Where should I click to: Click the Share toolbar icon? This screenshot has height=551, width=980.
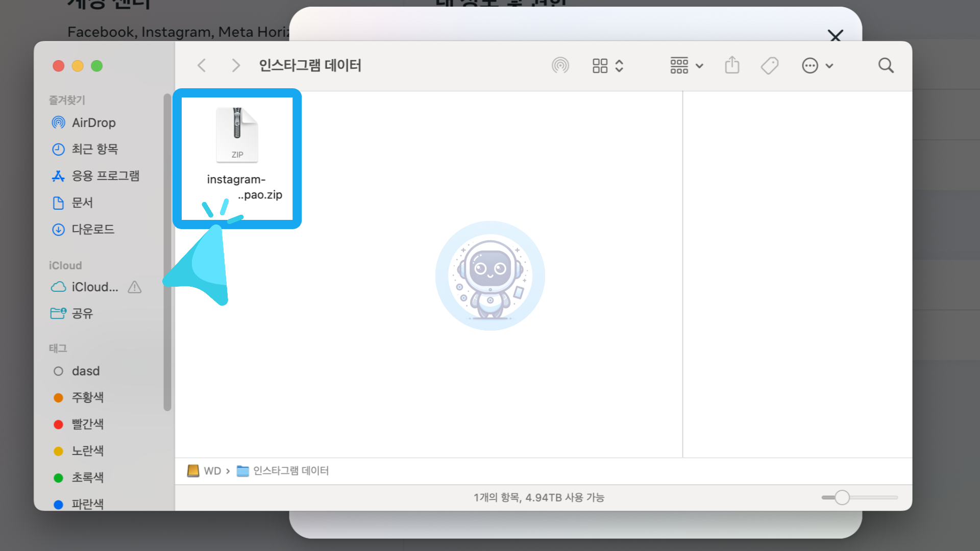point(732,65)
